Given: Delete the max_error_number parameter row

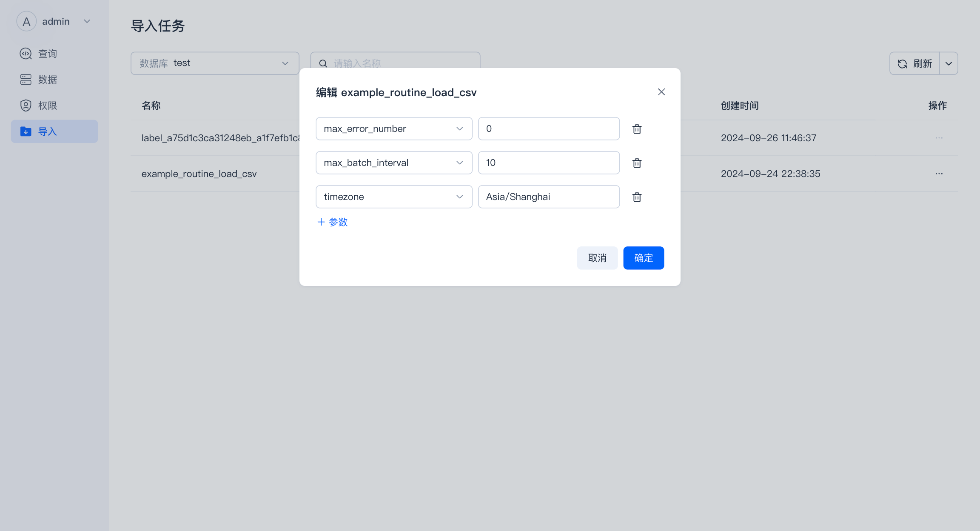Looking at the screenshot, I should point(637,129).
